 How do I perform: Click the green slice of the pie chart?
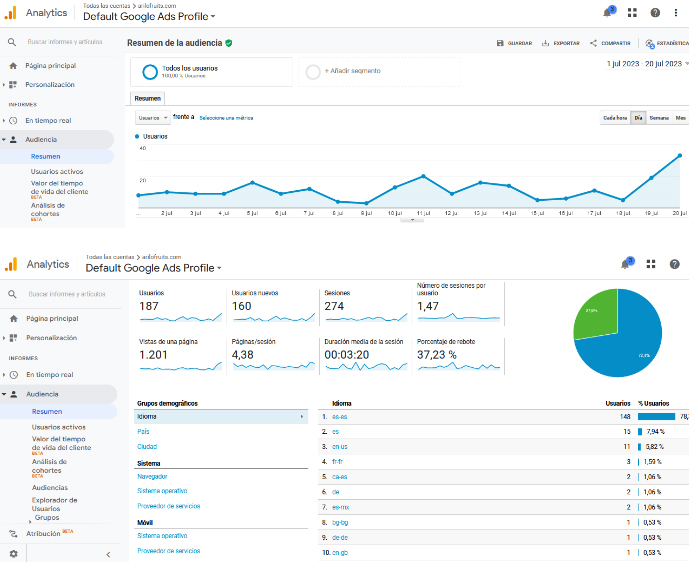tap(596, 313)
